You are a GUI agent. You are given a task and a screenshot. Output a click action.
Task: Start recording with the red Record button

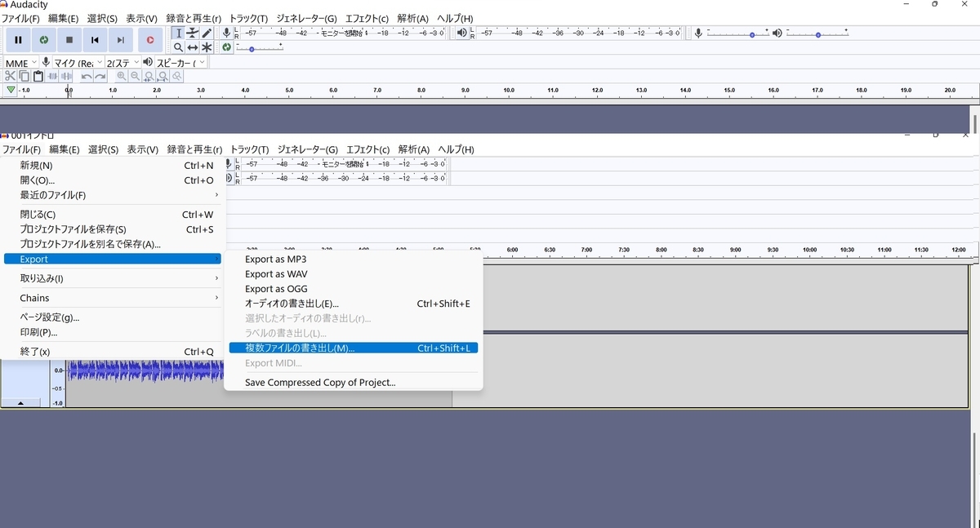pos(150,39)
